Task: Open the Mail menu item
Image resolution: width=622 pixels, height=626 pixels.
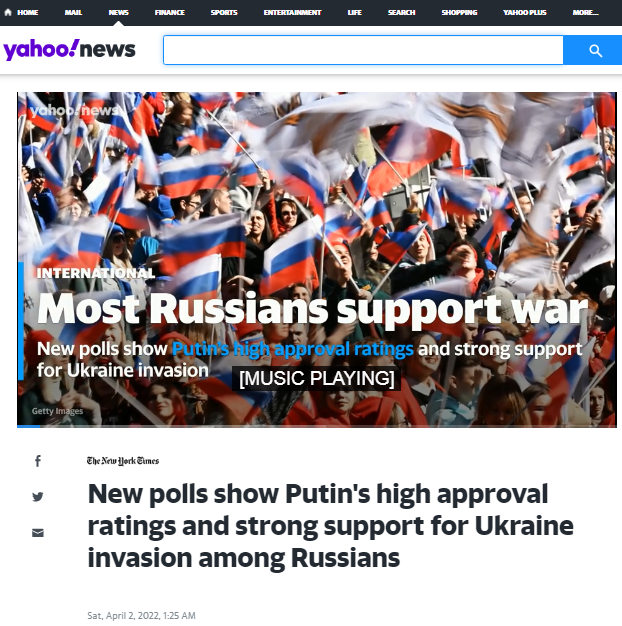Action: pos(73,12)
